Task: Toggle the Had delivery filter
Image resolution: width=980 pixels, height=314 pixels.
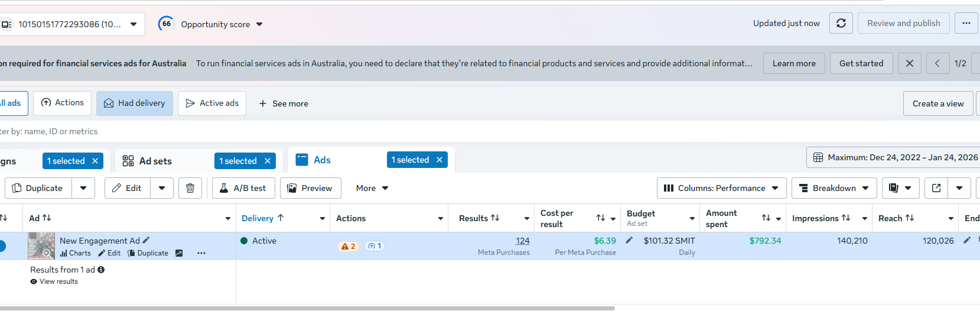Action: [x=135, y=103]
